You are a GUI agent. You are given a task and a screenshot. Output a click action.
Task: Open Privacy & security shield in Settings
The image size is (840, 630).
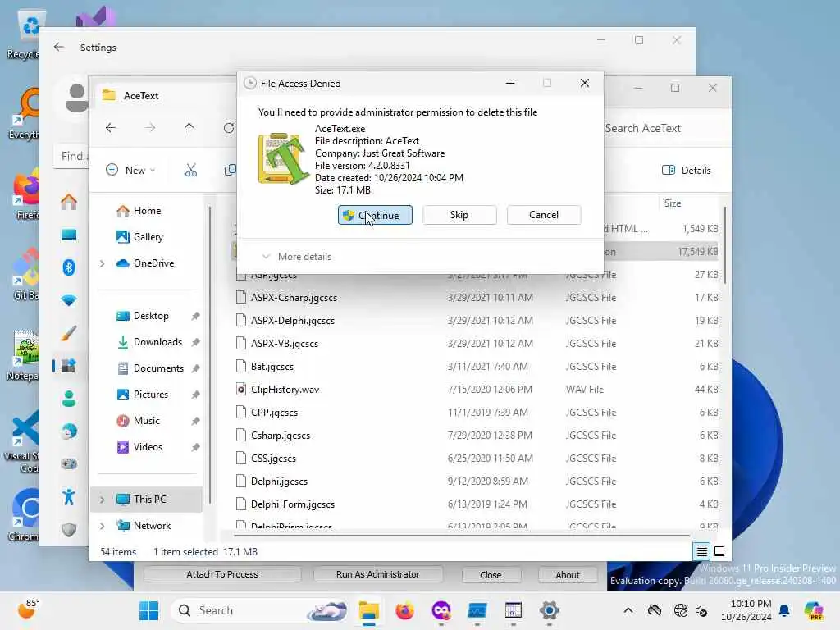(69, 529)
